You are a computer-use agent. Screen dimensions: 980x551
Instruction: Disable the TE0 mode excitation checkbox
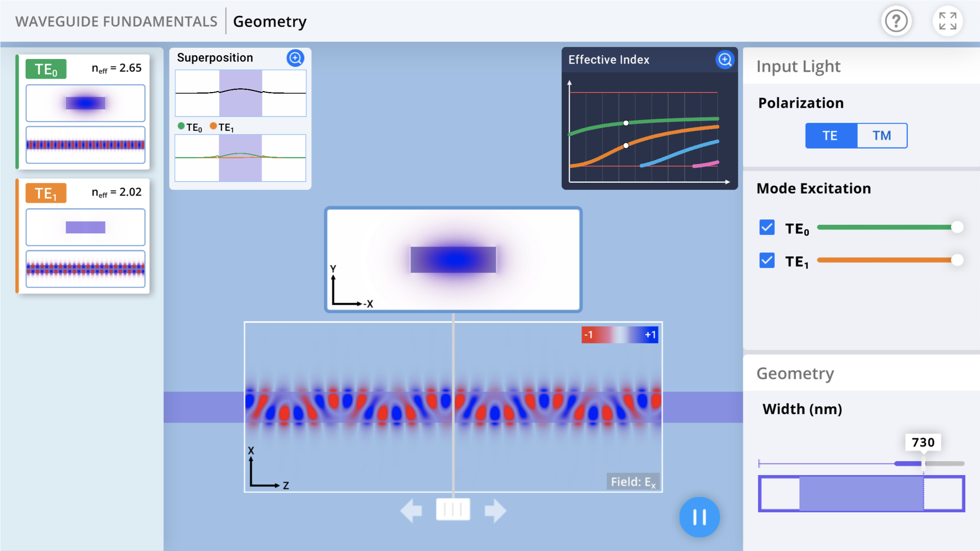click(768, 227)
